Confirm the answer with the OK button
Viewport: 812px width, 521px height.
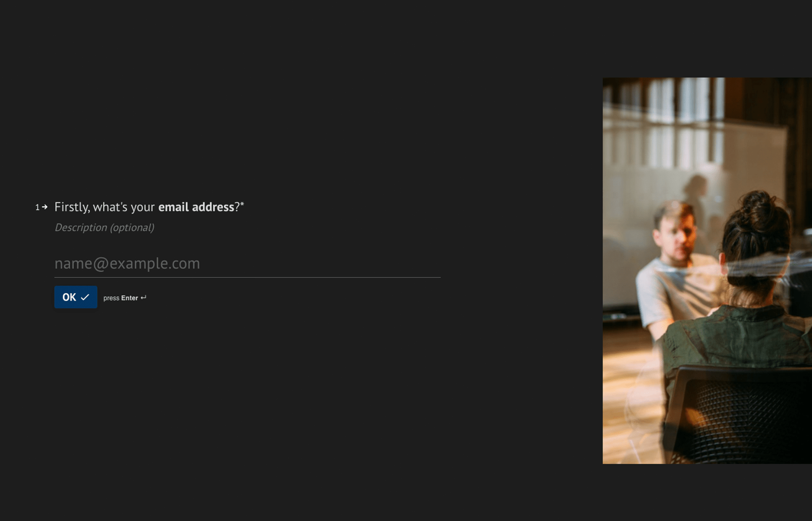[x=76, y=297]
